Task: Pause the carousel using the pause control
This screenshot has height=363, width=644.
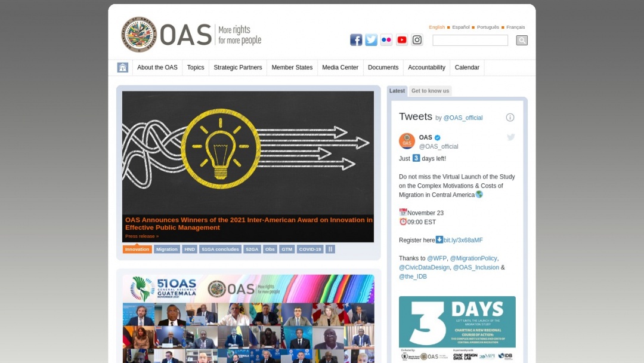Action: 330,249
